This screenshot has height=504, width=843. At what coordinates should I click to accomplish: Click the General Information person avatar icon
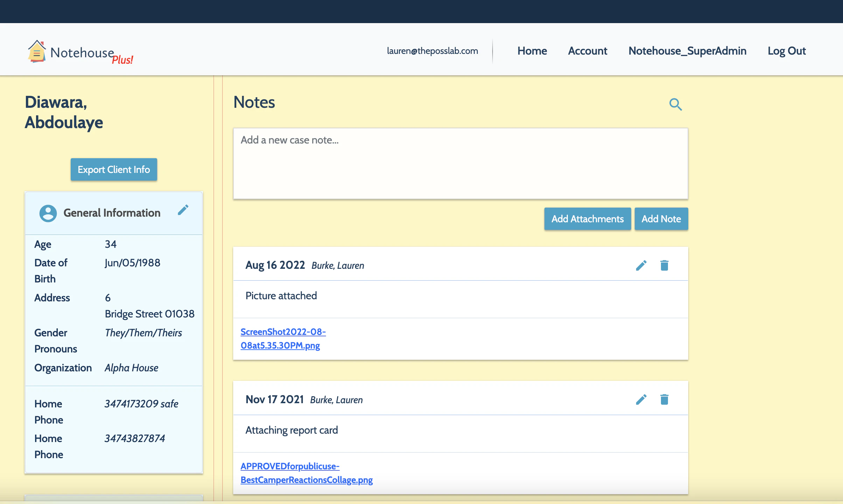[x=48, y=213]
